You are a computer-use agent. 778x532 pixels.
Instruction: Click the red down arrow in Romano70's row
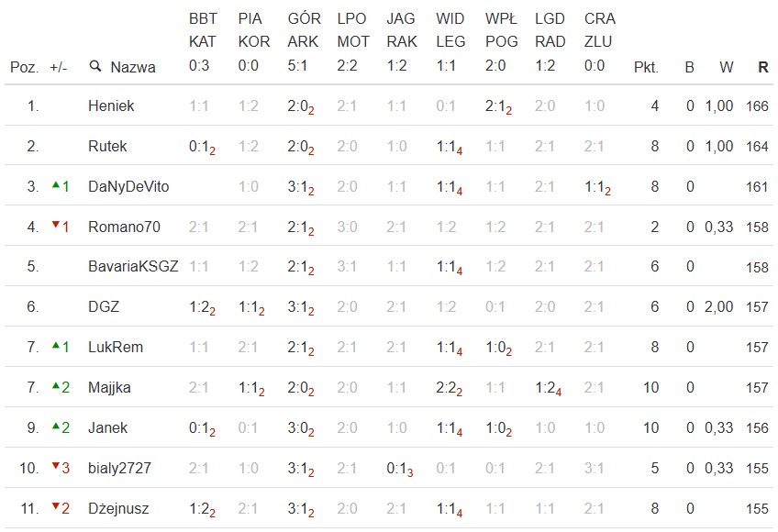(55, 227)
